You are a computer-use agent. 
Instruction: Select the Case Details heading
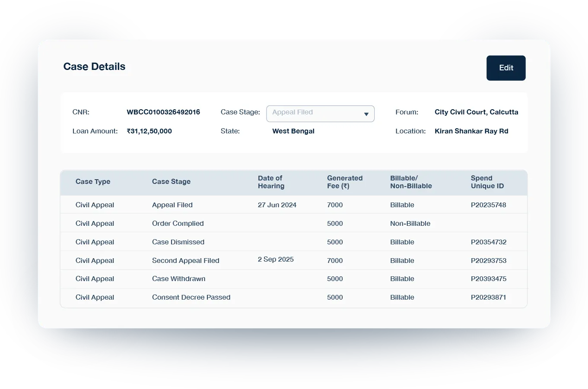(x=94, y=66)
